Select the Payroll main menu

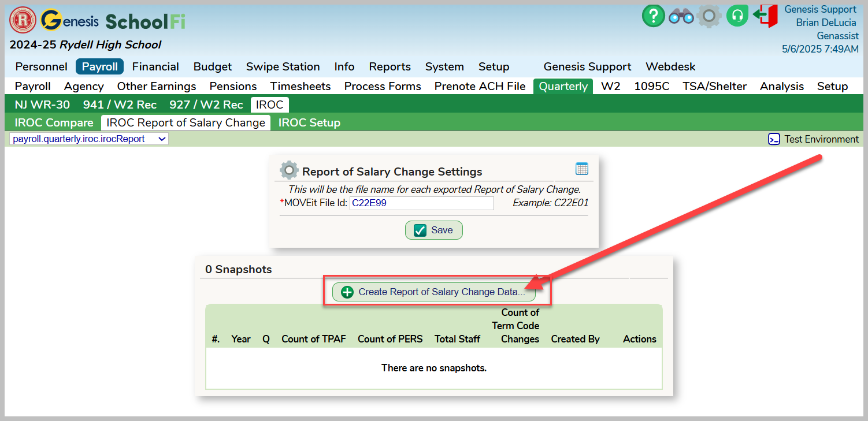click(x=100, y=67)
